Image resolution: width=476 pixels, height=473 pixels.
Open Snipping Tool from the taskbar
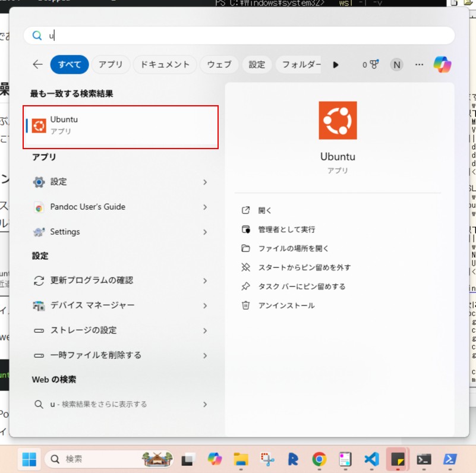click(267, 459)
